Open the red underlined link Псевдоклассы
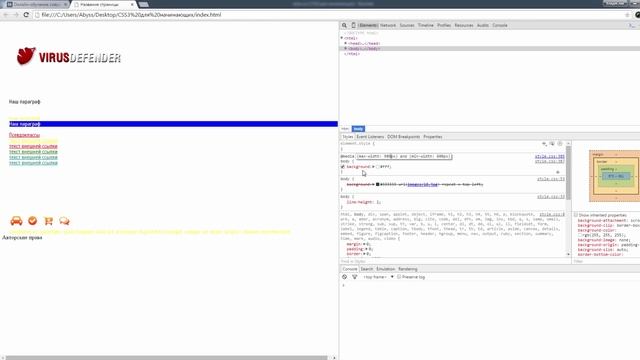 click(x=24, y=135)
